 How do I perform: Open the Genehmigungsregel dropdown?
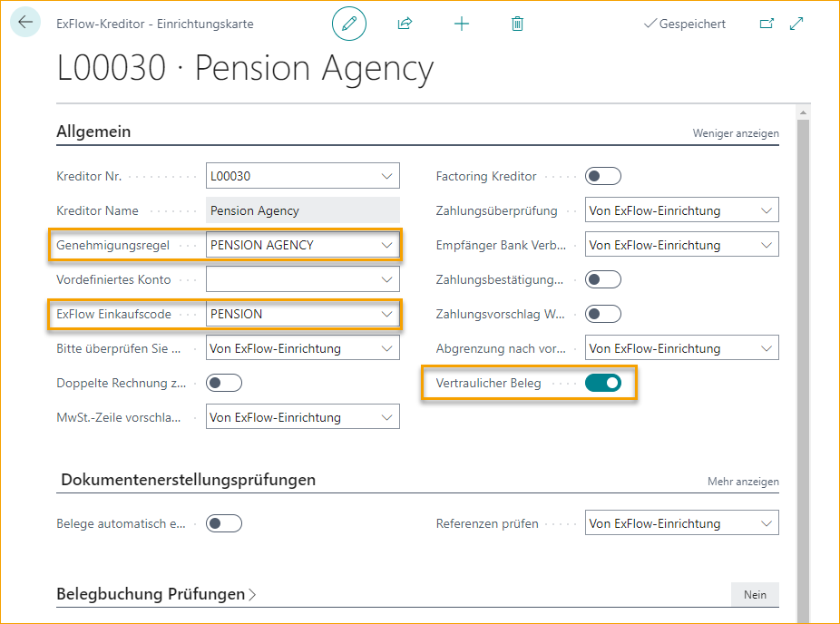tap(387, 245)
